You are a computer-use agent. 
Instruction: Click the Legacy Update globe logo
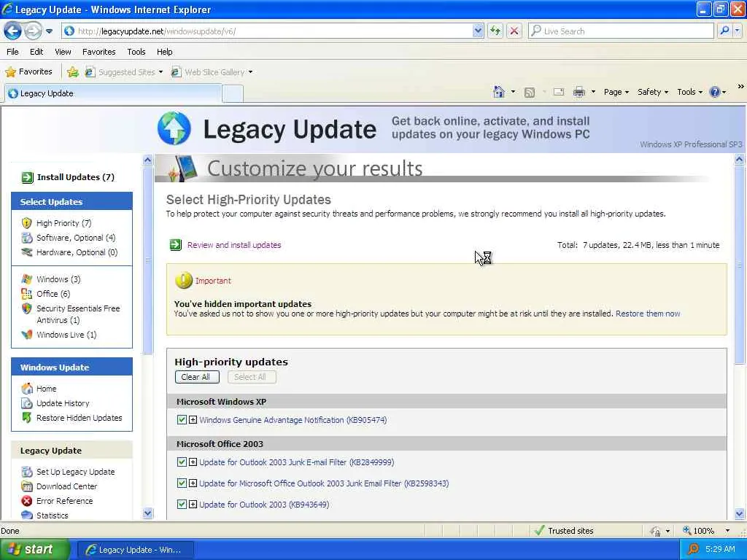pos(174,128)
